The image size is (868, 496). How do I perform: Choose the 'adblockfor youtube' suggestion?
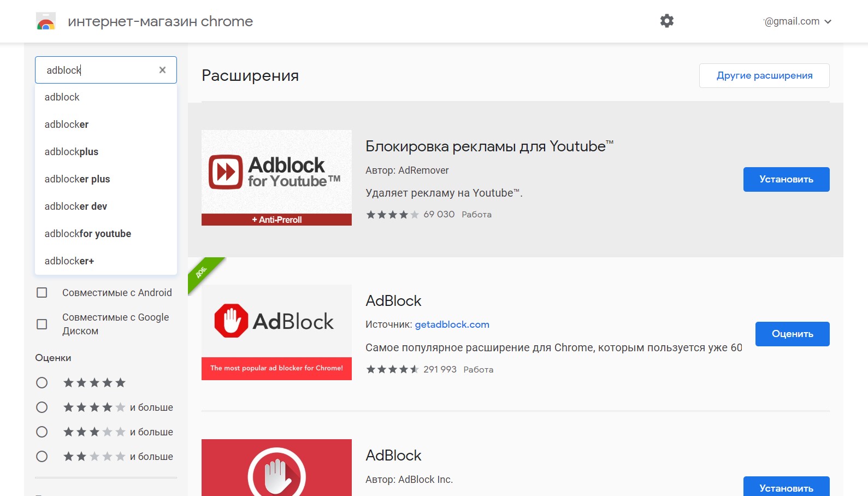coord(106,234)
